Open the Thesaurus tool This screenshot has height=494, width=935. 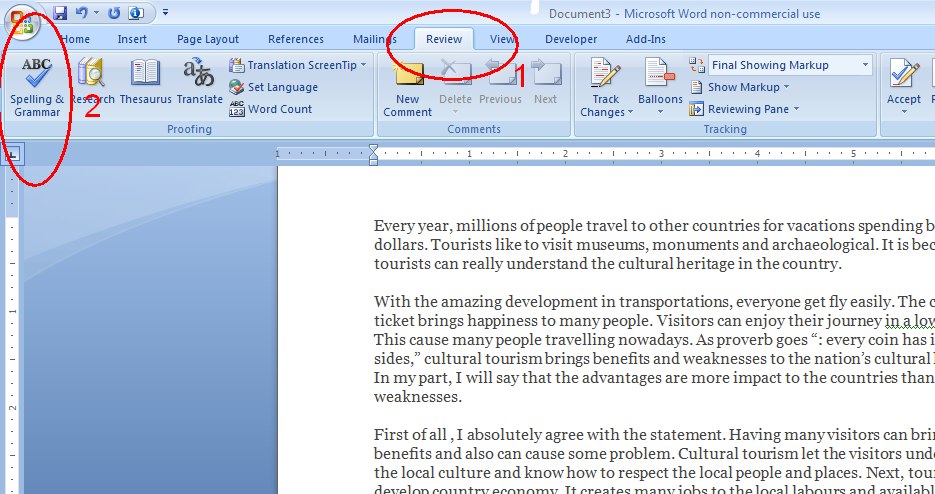(x=145, y=81)
